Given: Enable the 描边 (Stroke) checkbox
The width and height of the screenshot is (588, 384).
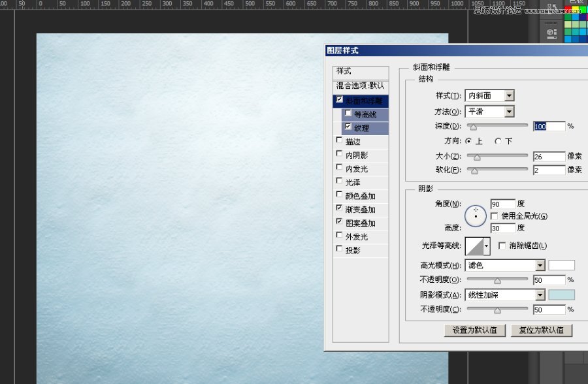Looking at the screenshot, I should coord(338,140).
